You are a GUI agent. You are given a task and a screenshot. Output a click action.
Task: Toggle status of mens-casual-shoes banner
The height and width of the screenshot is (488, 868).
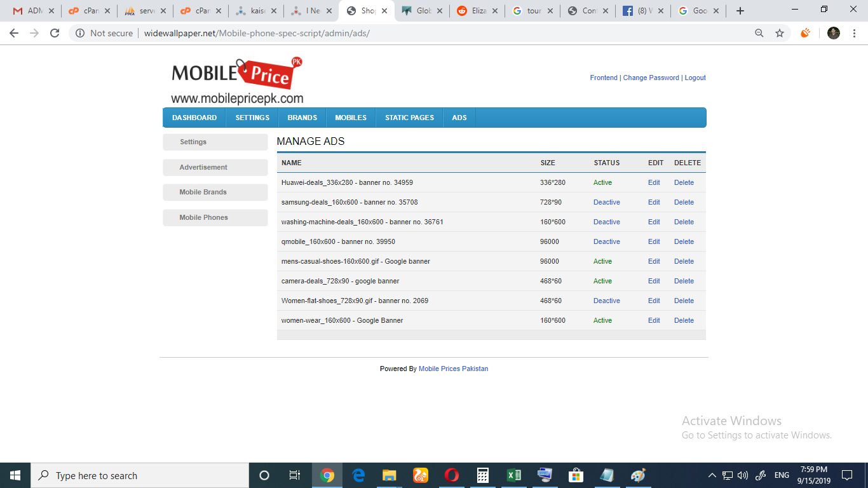point(602,261)
